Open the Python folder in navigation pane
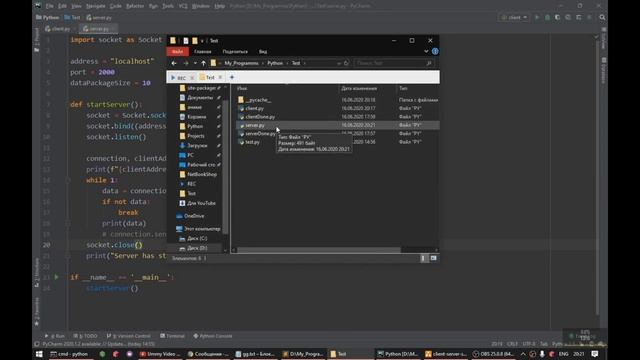Viewport: 640px width, 360px height. [x=195, y=127]
